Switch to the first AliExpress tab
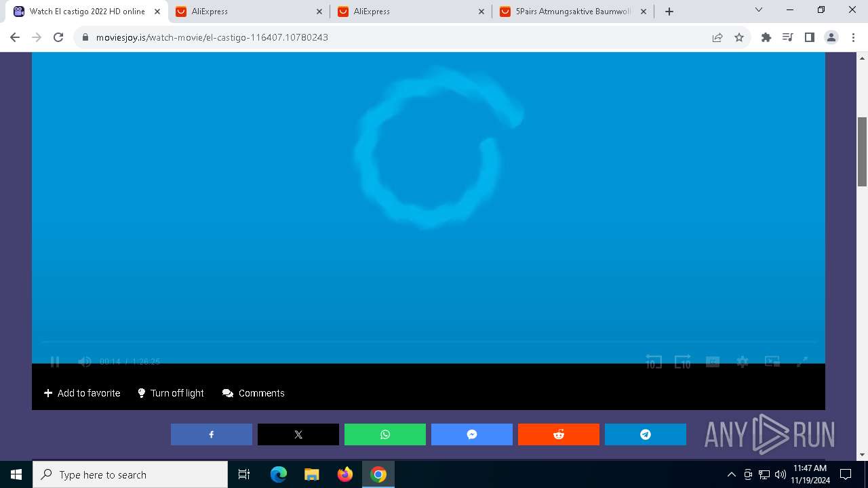868x488 pixels. 250,12
